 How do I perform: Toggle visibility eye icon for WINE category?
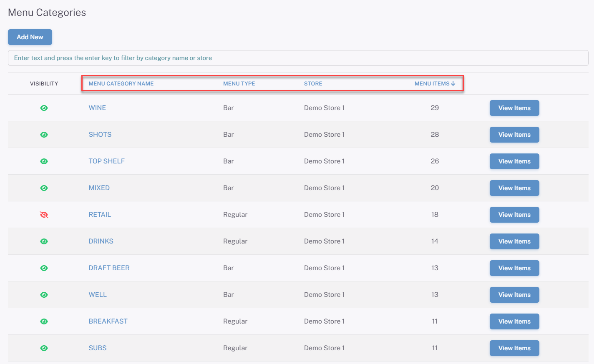click(44, 108)
